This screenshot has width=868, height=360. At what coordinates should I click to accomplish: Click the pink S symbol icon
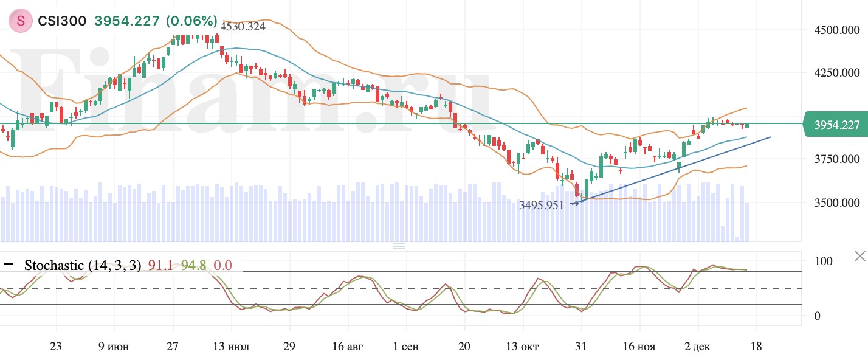tap(20, 21)
